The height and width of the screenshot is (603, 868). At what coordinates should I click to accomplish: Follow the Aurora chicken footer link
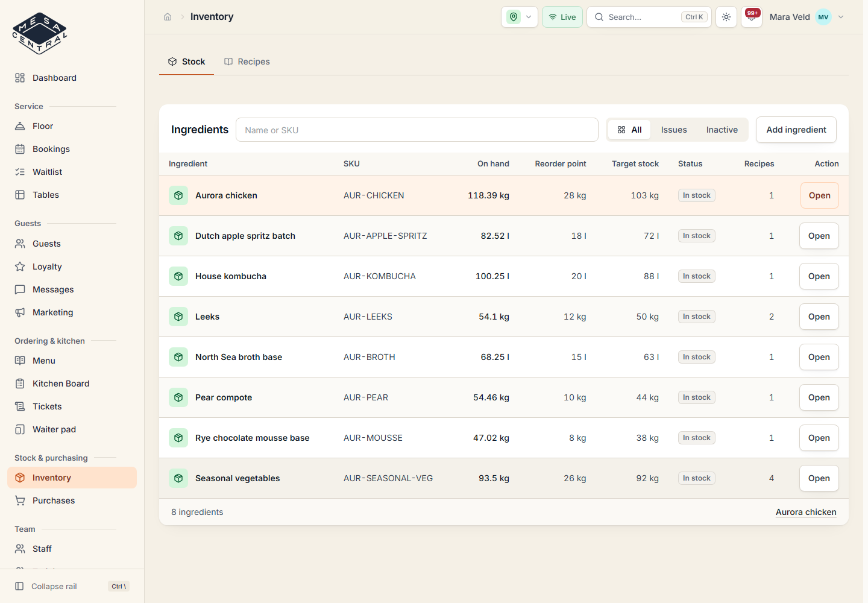(x=806, y=512)
